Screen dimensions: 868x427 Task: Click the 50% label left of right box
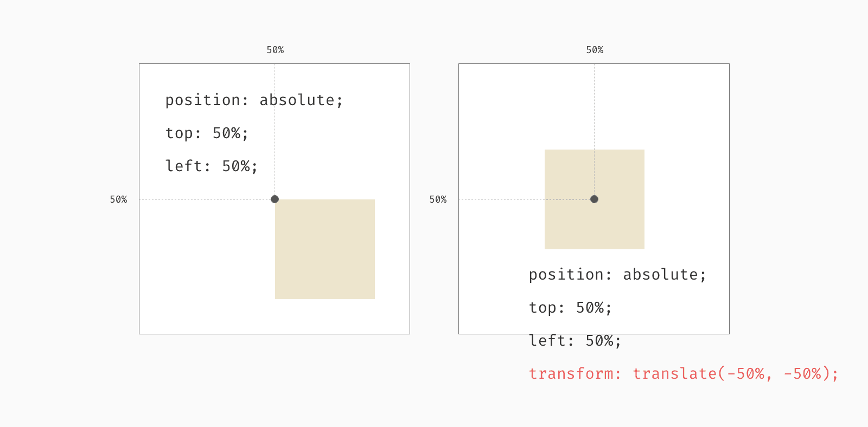(438, 199)
